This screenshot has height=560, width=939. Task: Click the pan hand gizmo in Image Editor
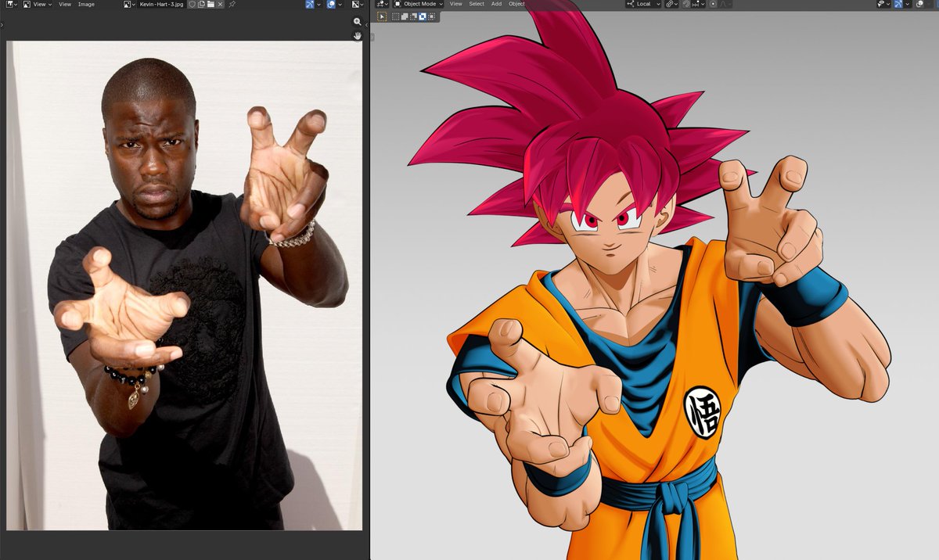pyautogui.click(x=358, y=35)
